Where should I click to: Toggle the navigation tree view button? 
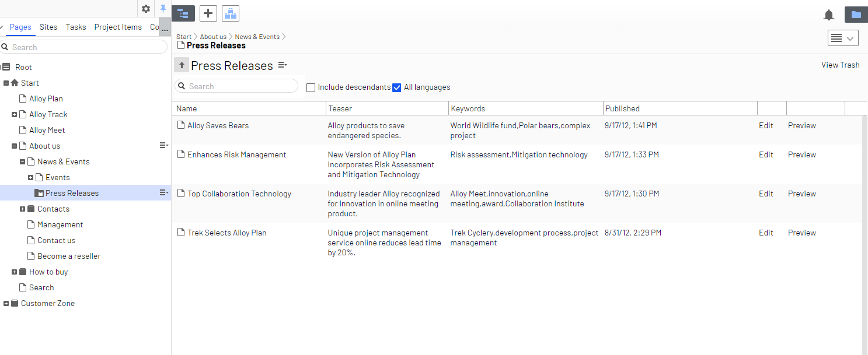click(183, 13)
